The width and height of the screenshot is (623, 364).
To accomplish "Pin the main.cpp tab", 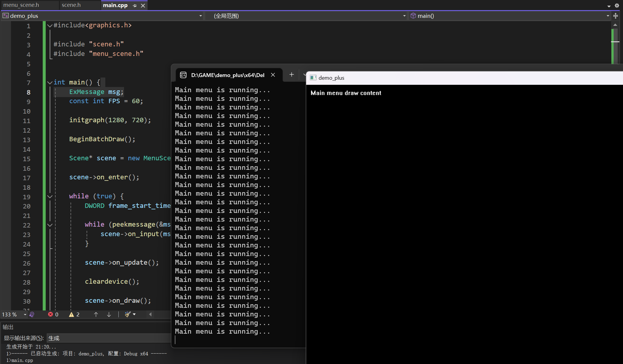I will [135, 6].
